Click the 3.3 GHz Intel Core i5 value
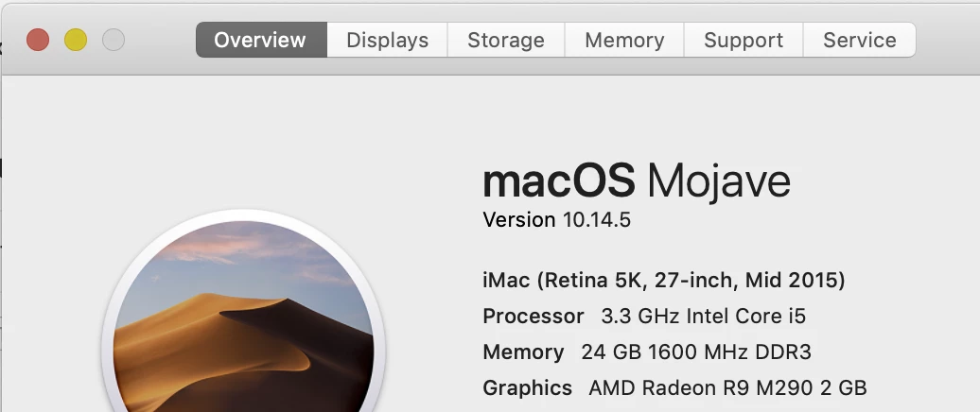The image size is (980, 412). [703, 317]
